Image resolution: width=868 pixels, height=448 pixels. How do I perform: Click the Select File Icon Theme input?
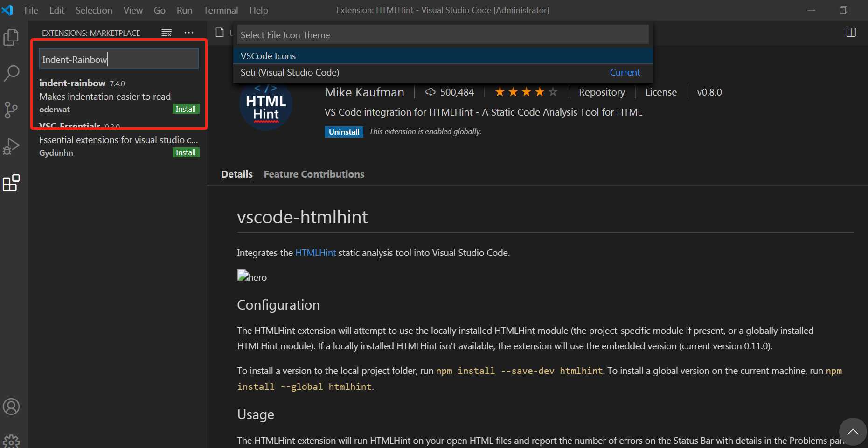(443, 35)
